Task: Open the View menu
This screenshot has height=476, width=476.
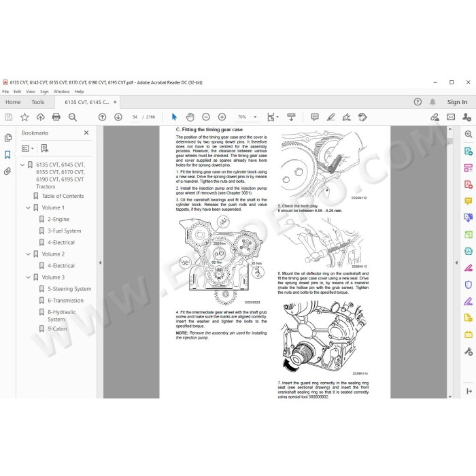Action: [31, 92]
